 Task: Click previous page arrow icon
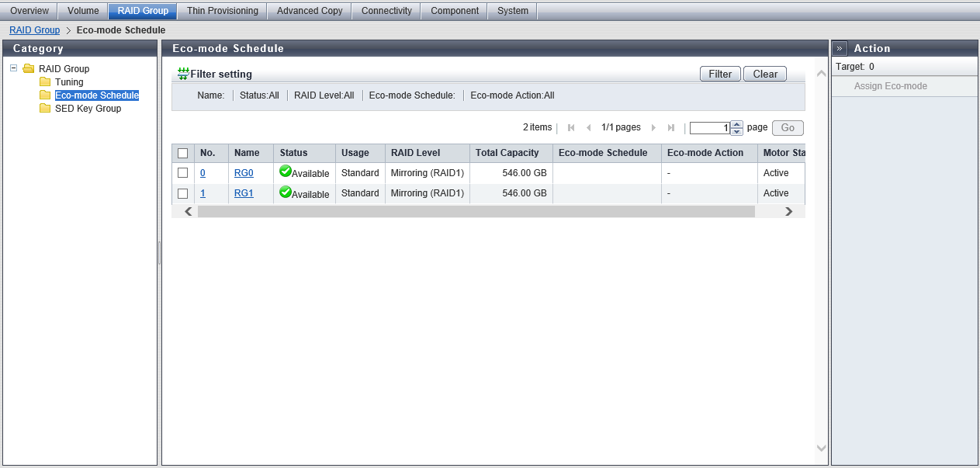coord(588,128)
